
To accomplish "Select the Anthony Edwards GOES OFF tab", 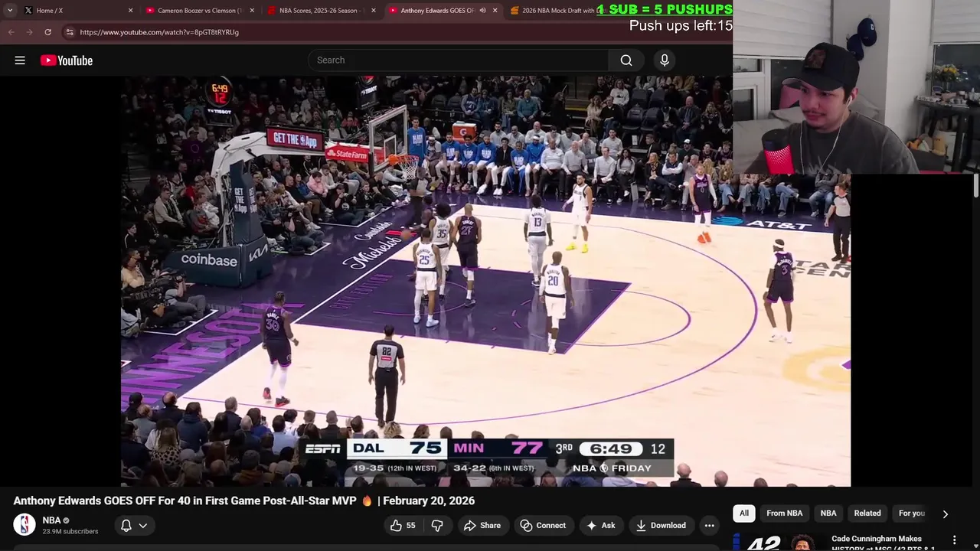I will [x=436, y=10].
